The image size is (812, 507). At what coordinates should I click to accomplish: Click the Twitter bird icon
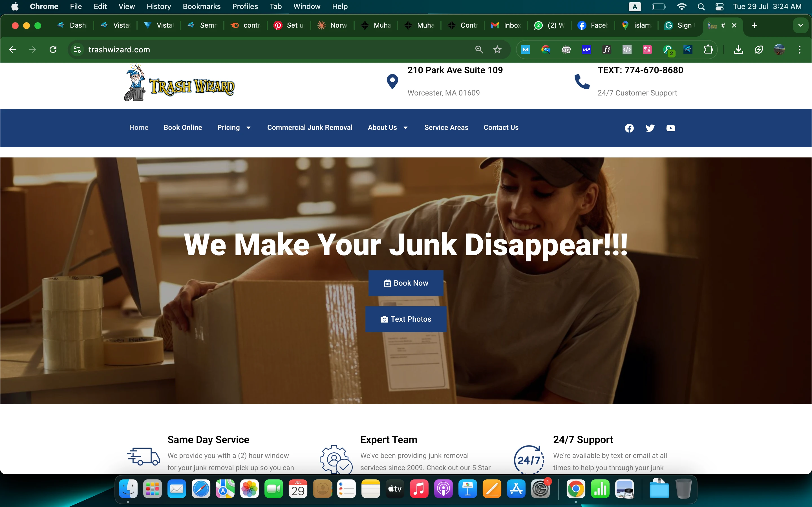pyautogui.click(x=650, y=128)
